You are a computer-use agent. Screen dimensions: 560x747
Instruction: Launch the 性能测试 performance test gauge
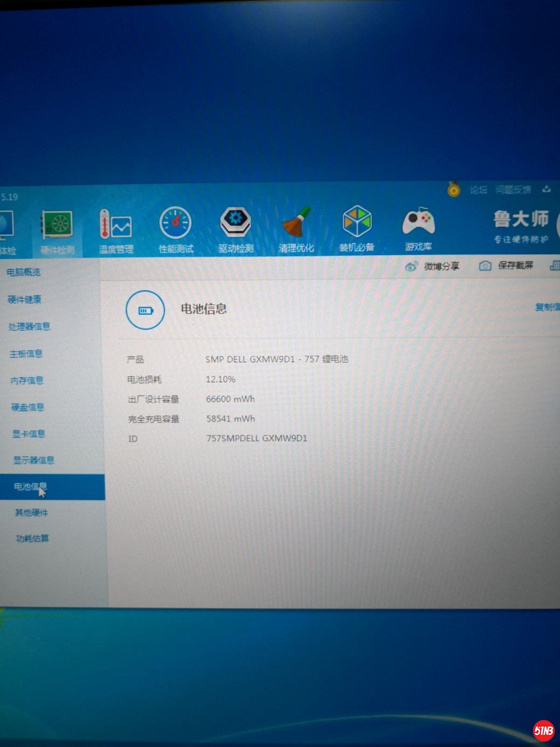175,229
